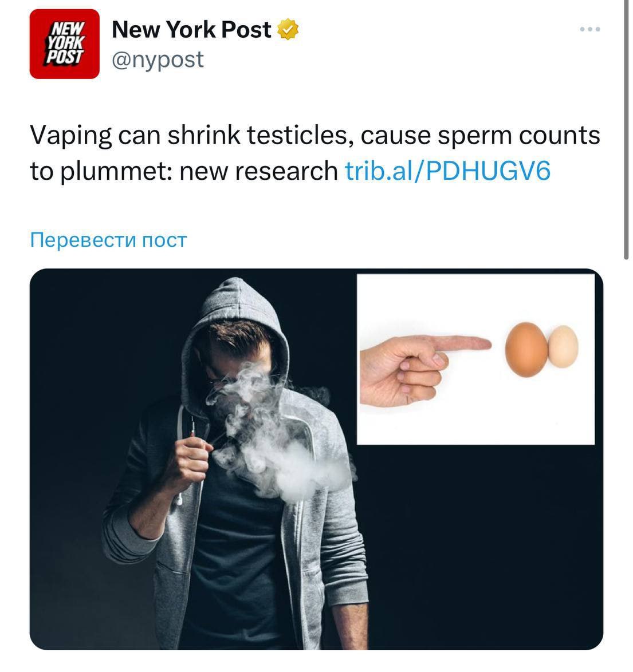The image size is (633, 672).
Task: Open the New York Post profile avatar
Action: point(64,44)
